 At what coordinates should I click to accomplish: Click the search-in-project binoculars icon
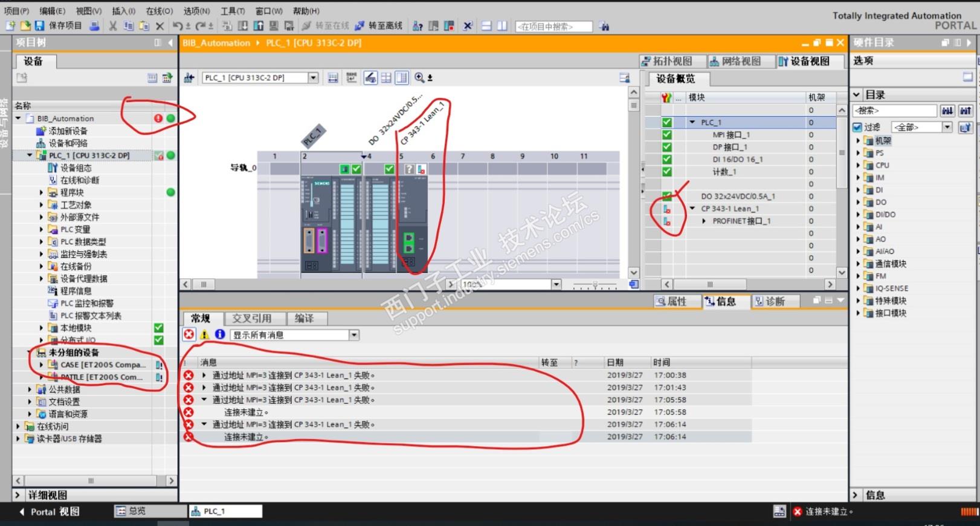[604, 26]
